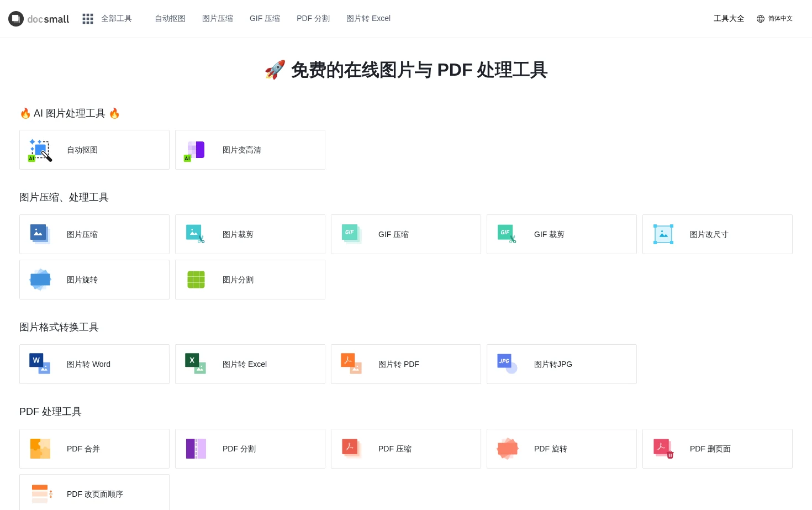Click the docsmall logo icon

point(16,19)
